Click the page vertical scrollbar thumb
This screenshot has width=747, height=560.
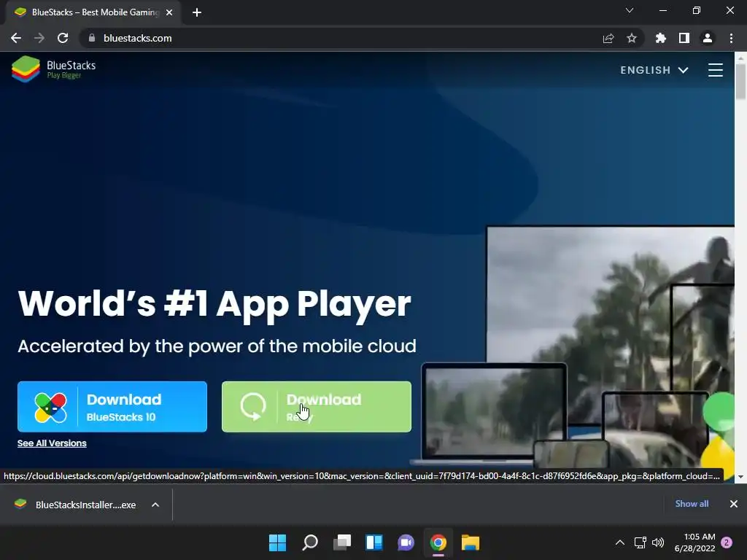coord(740,82)
